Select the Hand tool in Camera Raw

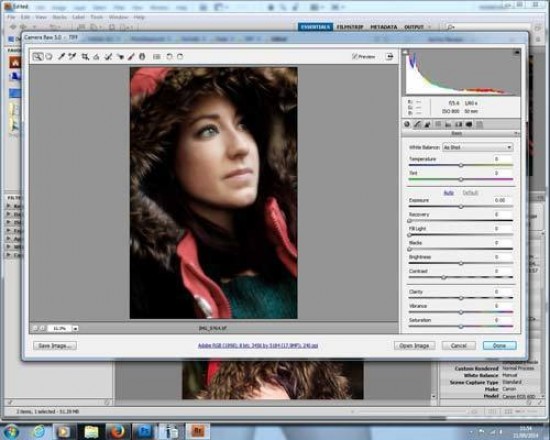click(49, 56)
